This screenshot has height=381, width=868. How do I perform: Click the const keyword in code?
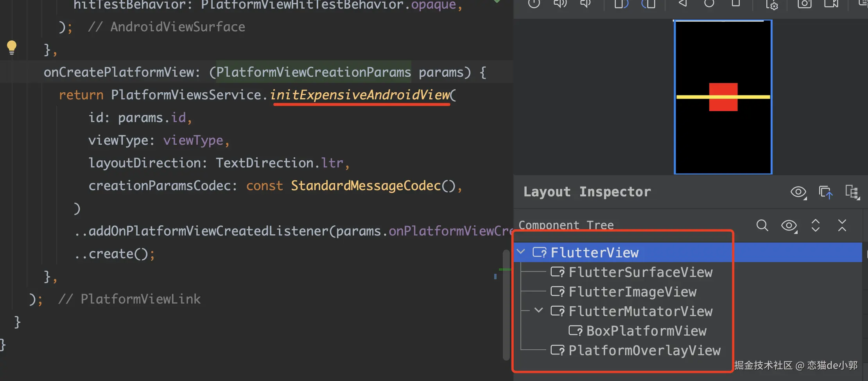[x=264, y=185]
